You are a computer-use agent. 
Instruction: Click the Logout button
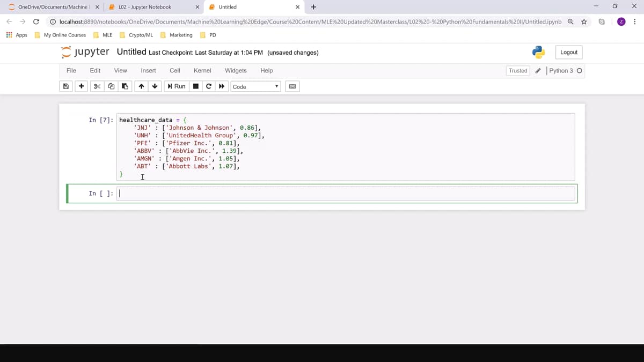pyautogui.click(x=569, y=52)
